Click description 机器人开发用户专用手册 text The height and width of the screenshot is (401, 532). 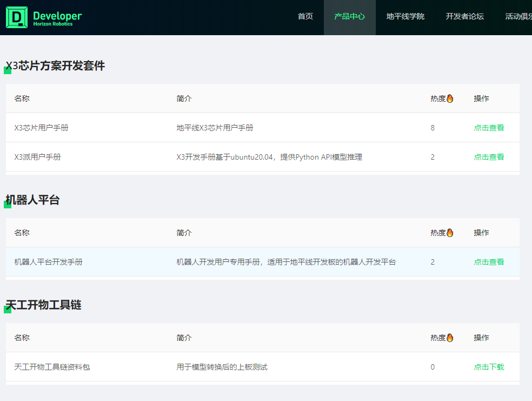pyautogui.click(x=287, y=262)
